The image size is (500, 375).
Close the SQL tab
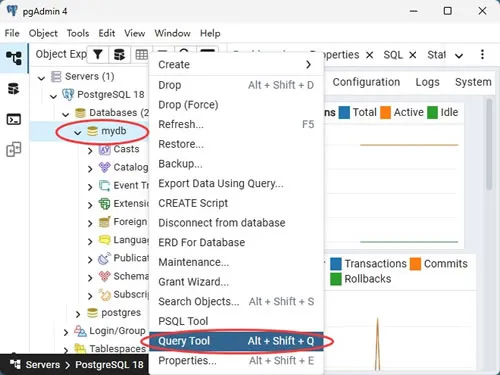coord(413,55)
